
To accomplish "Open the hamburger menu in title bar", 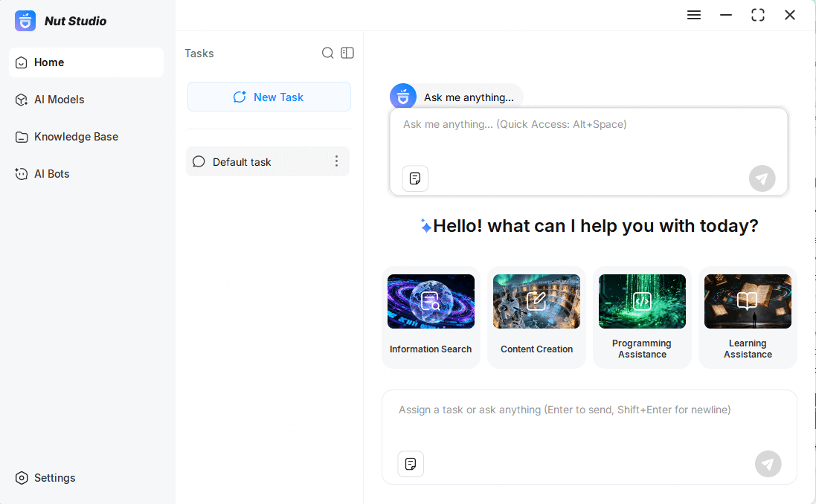I will 694,15.
